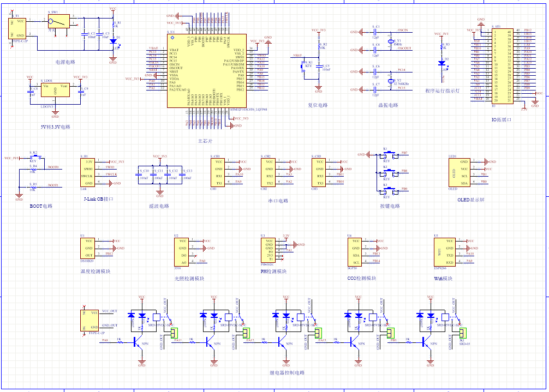Screen dimensions: 549x392
Task: Select the S_R2 10K pull-up resistor
Action: tap(319, 46)
